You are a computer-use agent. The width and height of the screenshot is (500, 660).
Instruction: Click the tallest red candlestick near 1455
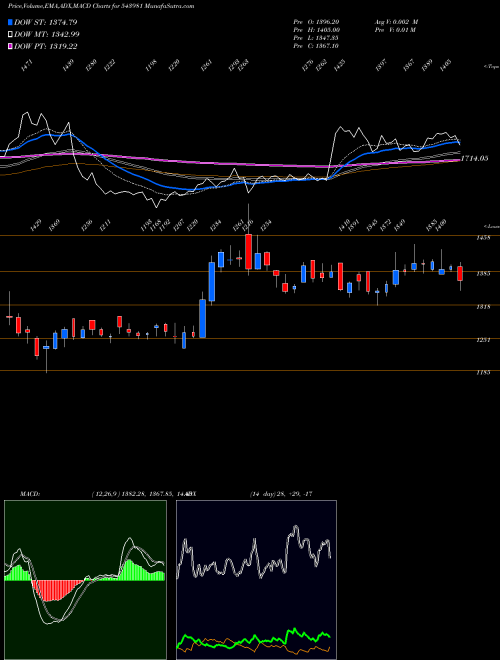pyautogui.click(x=248, y=251)
